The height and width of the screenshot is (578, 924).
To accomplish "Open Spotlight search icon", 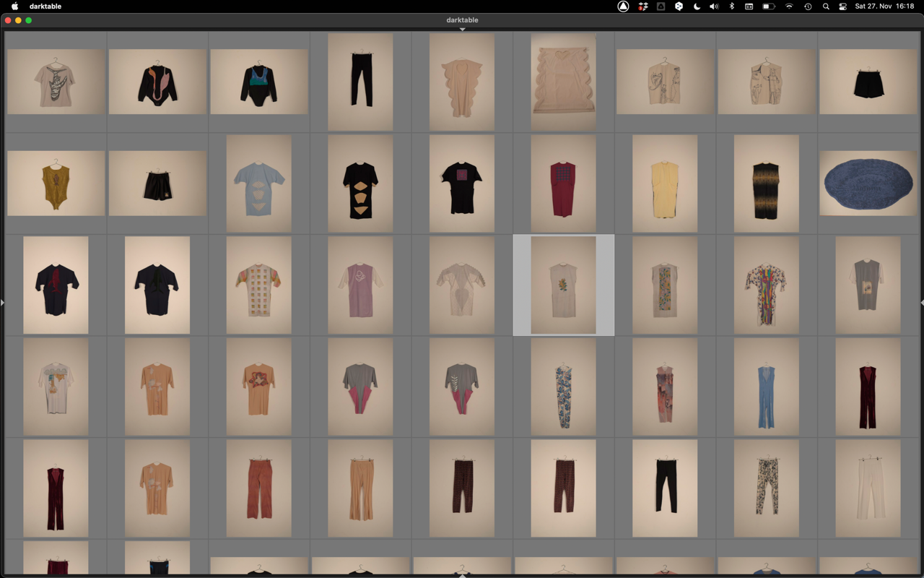I will [826, 7].
